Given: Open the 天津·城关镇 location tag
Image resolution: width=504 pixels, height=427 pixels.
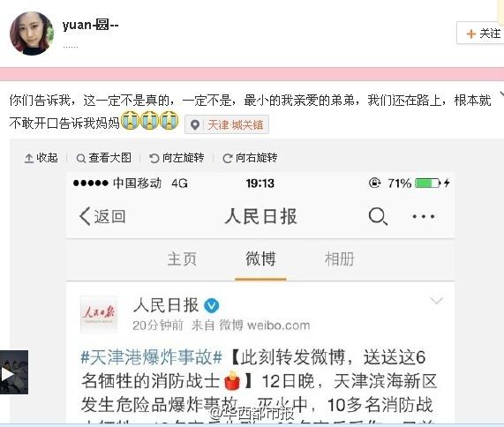Looking at the screenshot, I should click(227, 124).
